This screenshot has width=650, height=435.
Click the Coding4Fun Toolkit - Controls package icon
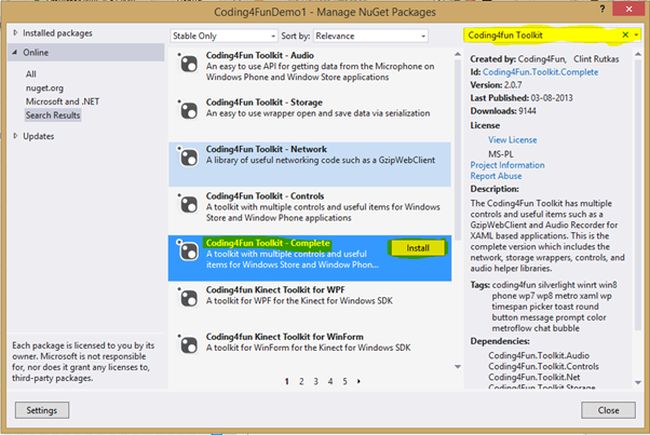point(189,204)
